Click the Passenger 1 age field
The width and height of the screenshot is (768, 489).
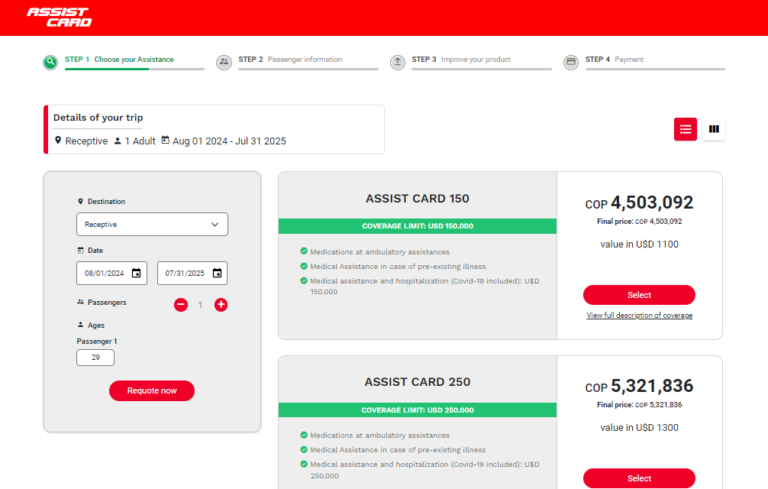[x=96, y=358]
